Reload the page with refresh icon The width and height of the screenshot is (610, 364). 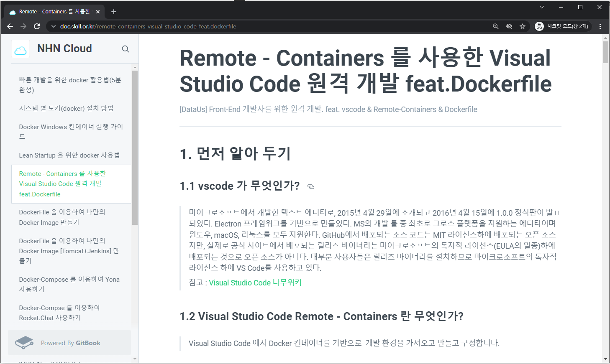pyautogui.click(x=37, y=26)
